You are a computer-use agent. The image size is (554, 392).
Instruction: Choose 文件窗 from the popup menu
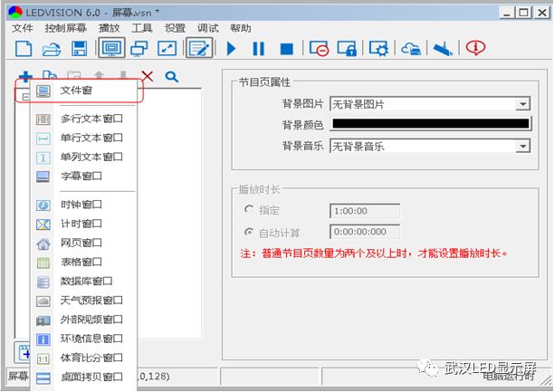pyautogui.click(x=84, y=91)
